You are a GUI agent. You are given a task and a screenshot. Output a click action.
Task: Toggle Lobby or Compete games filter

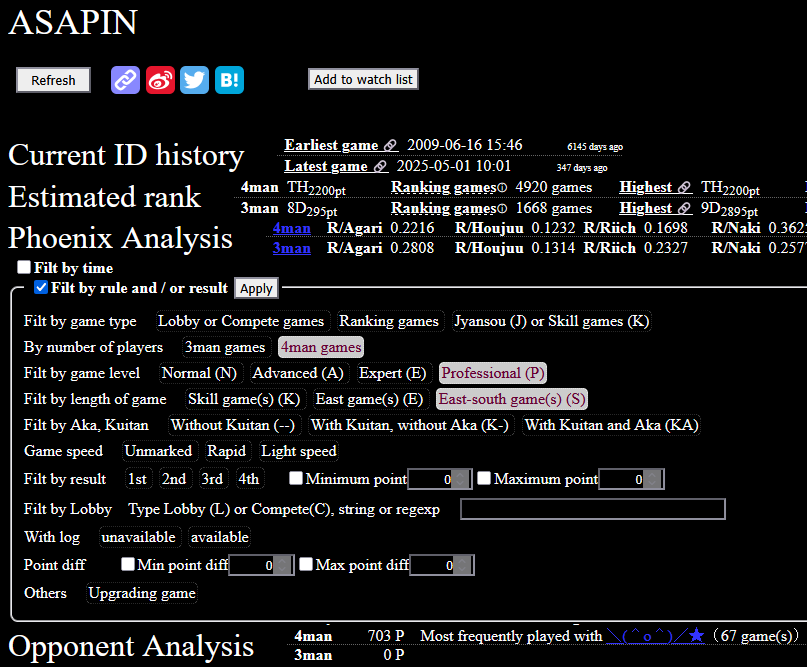point(241,321)
